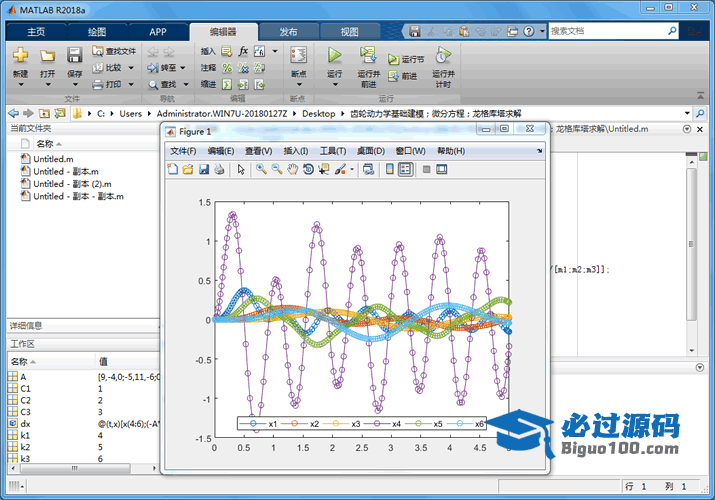The height and width of the screenshot is (500, 715).
Task: Select Zoom Out tool in Figure 1
Action: click(277, 170)
